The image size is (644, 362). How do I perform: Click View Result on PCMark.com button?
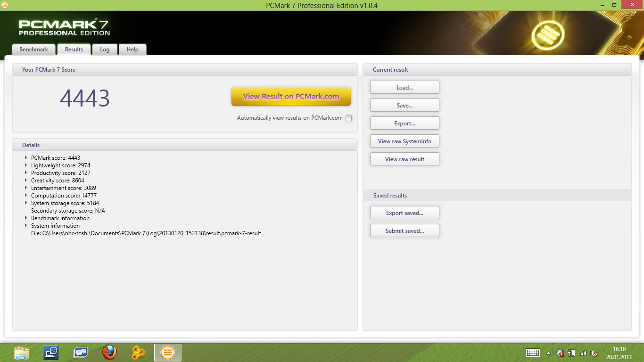tap(291, 96)
